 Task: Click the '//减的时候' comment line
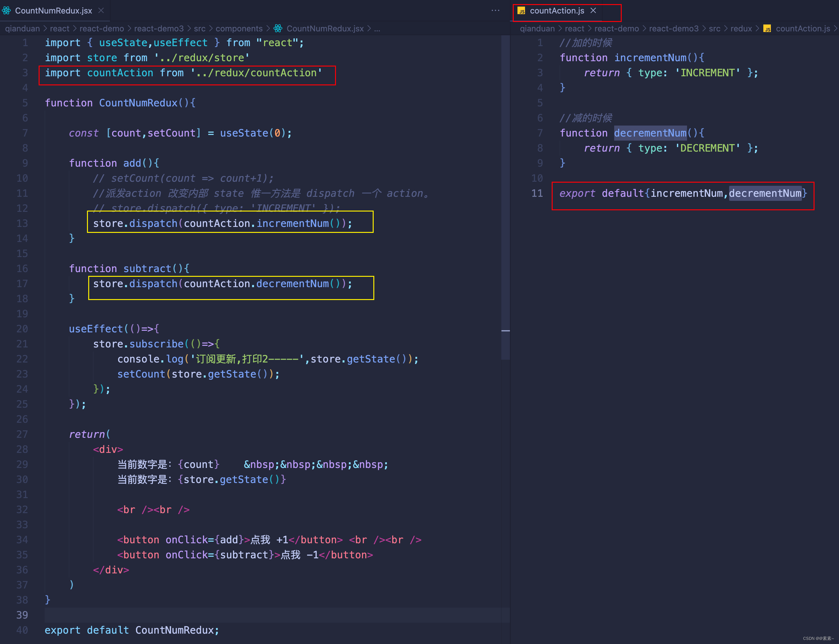point(586,118)
